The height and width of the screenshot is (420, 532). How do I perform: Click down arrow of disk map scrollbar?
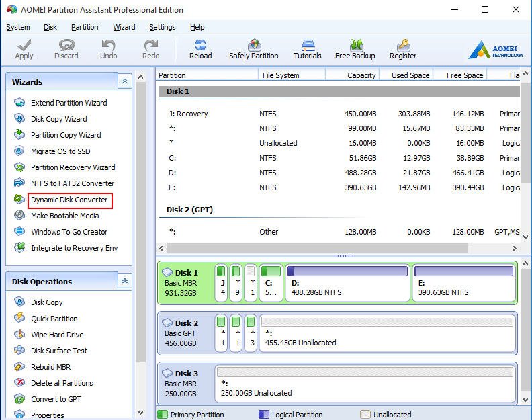(525, 400)
